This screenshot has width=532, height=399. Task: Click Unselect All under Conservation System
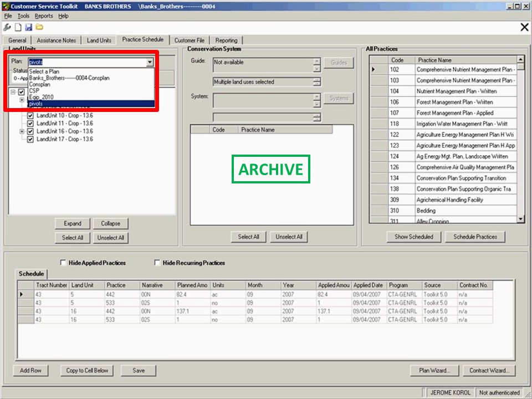pyautogui.click(x=289, y=237)
